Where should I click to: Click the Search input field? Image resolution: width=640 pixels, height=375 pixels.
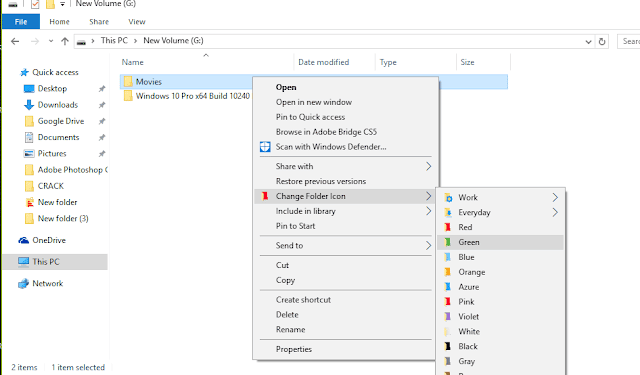(629, 41)
